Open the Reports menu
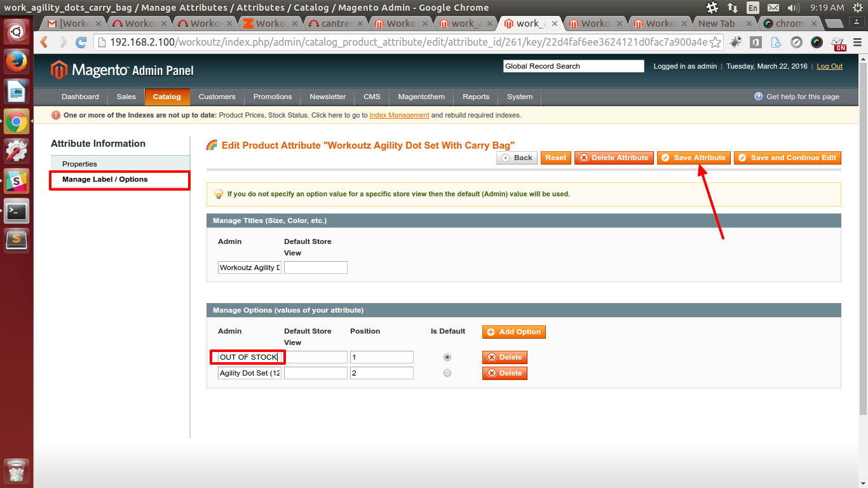The width and height of the screenshot is (868, 488). pyautogui.click(x=476, y=97)
